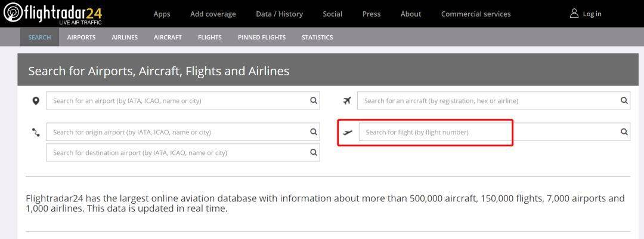This screenshot has width=644, height=239.
Task: Open the Apps menu
Action: click(x=162, y=14)
